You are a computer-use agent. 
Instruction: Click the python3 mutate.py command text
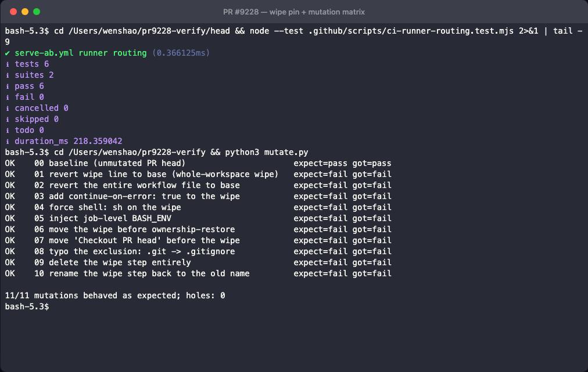tap(267, 152)
